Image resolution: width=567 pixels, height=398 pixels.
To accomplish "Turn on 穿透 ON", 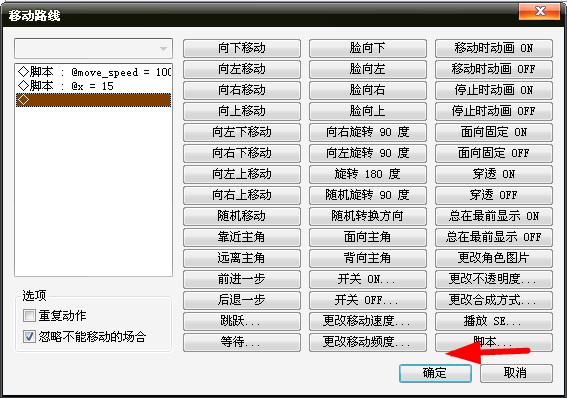I will click(494, 174).
